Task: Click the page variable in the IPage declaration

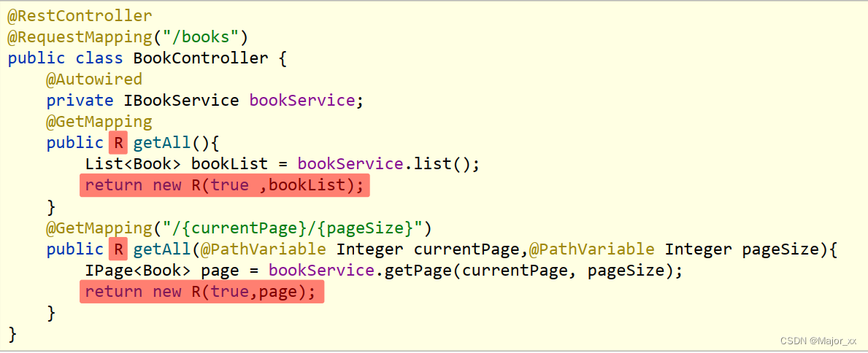Action: coord(219,271)
